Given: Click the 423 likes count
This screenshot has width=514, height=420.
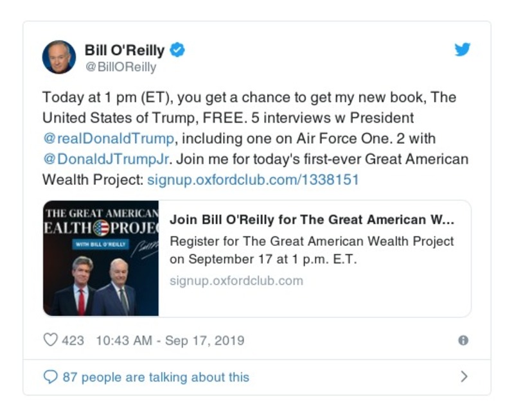Looking at the screenshot, I should [x=73, y=340].
